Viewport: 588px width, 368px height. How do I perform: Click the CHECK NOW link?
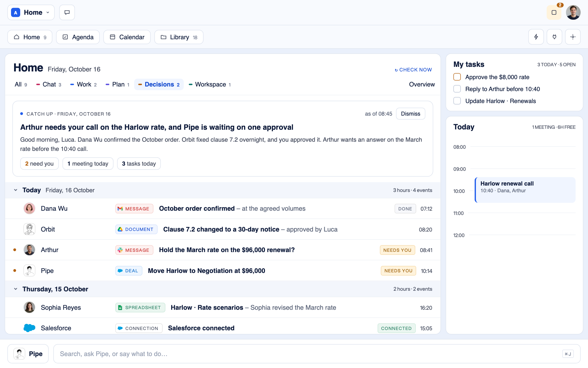pos(413,70)
